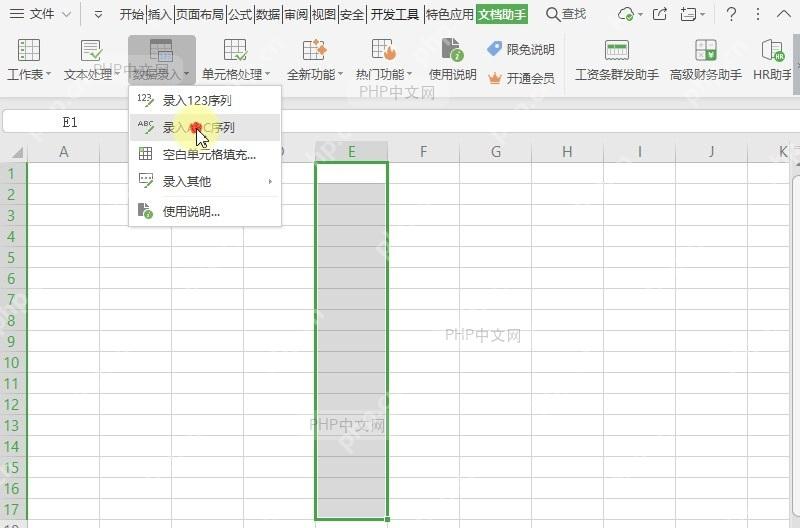Choose 使用说明... in the dropdown menu
Image resolution: width=800 pixels, height=528 pixels.
point(205,211)
